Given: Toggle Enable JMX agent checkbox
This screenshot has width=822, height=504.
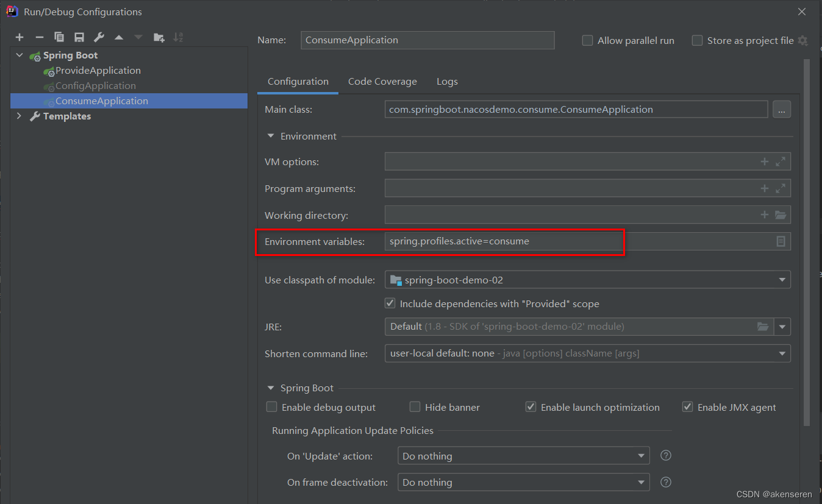Looking at the screenshot, I should click(x=687, y=407).
